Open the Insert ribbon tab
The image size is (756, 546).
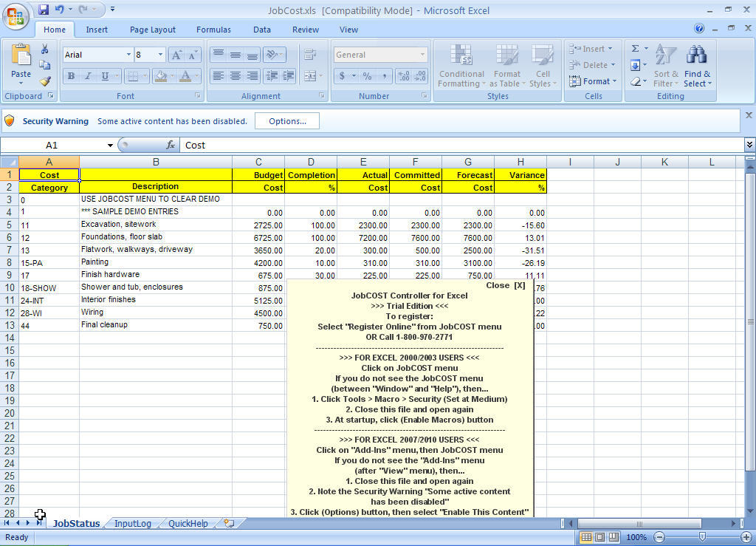[97, 30]
